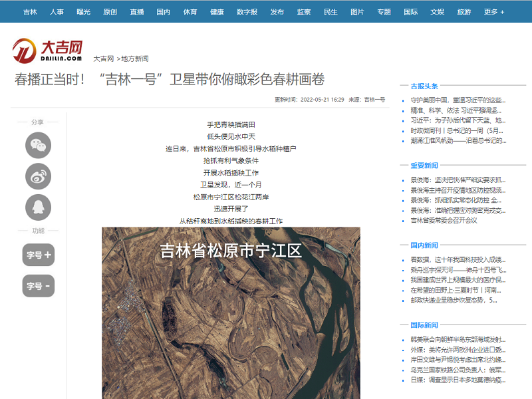532x399 pixels.
Task: Select 直播 in the top navigation
Action: [x=137, y=12]
